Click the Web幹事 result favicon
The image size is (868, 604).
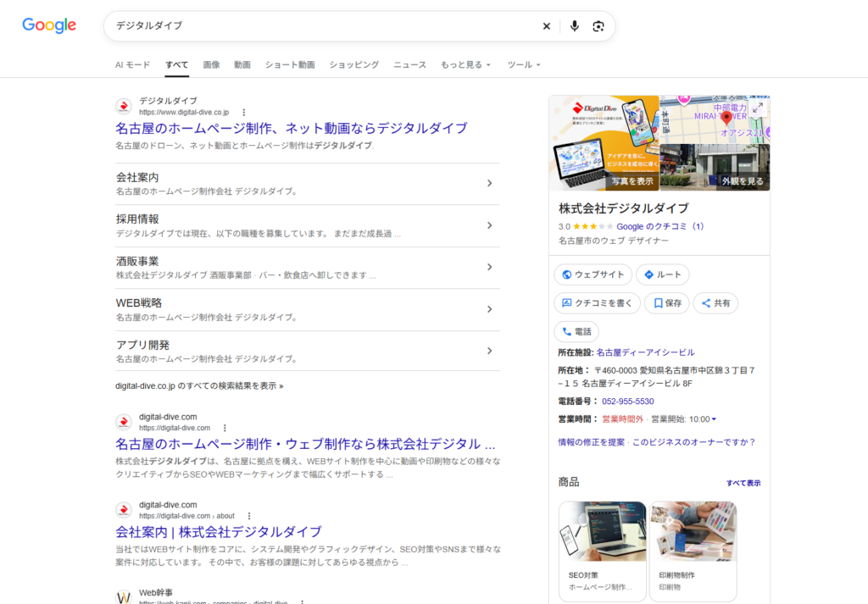124,597
